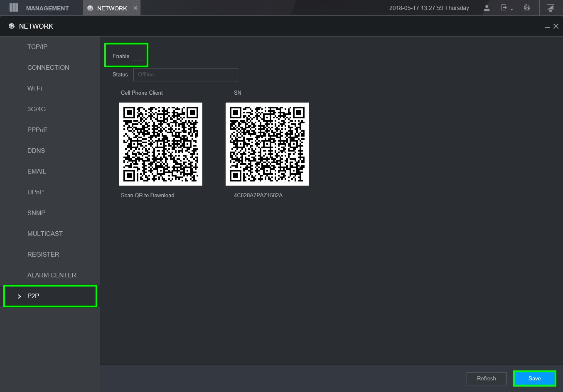563x392 pixels.
Task: Close the NETWORK tab
Action: [x=135, y=8]
